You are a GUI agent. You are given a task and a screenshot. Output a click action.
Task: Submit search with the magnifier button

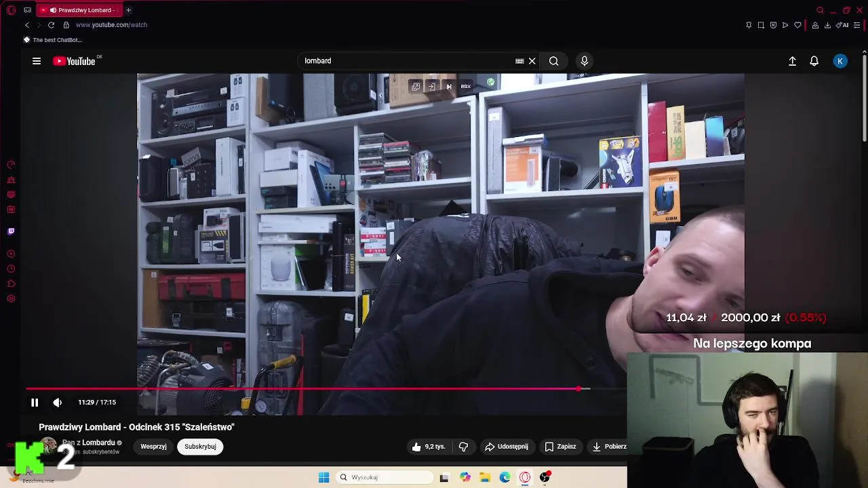tap(554, 61)
